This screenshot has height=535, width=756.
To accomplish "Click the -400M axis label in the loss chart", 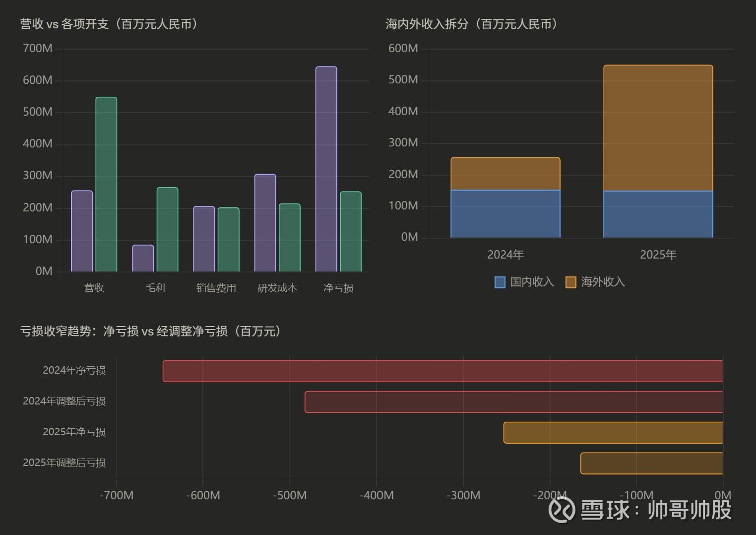I will pos(377,495).
